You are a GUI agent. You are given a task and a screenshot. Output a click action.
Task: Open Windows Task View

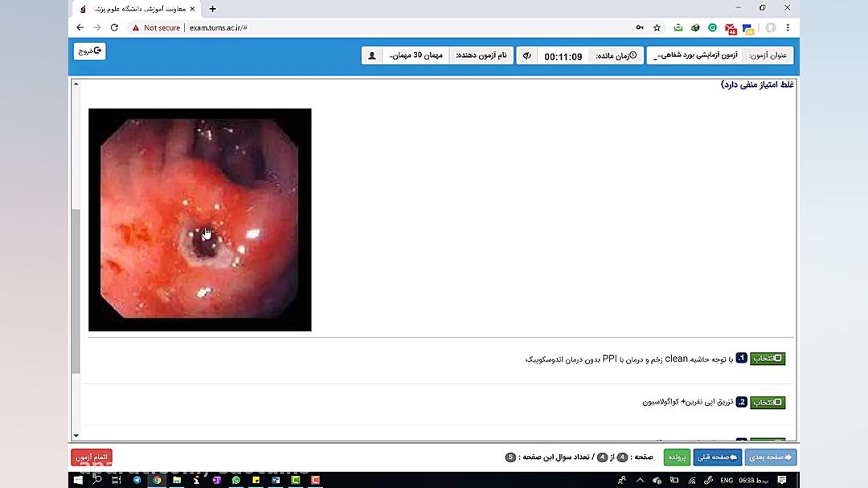117,480
